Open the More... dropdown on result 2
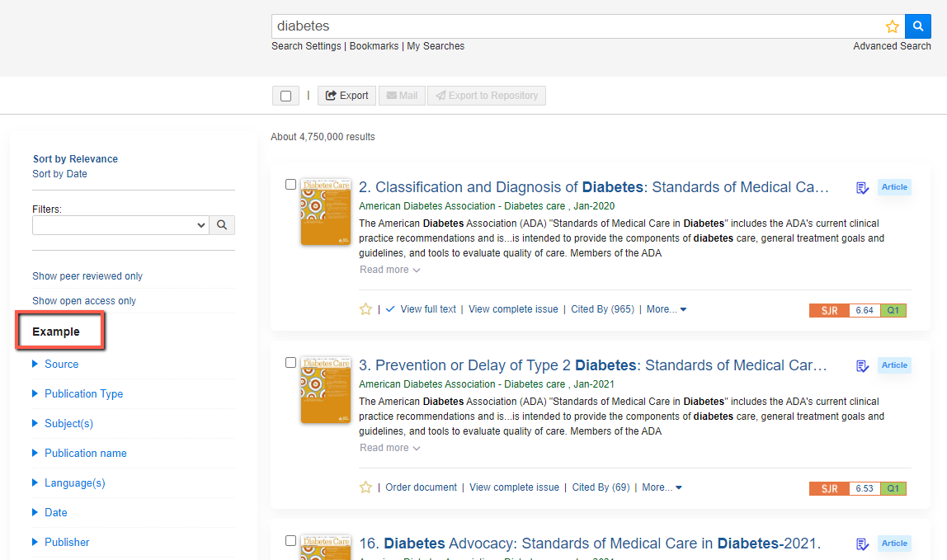Viewport: 947px width, 560px height. (x=667, y=309)
